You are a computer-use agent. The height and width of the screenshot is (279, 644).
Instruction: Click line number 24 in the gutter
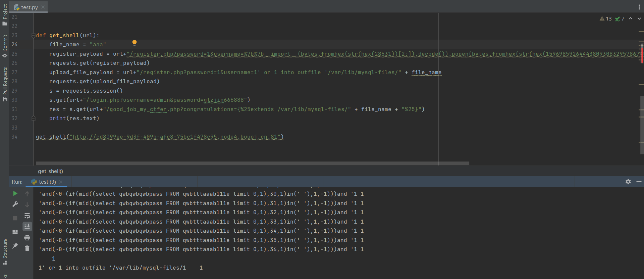(14, 45)
